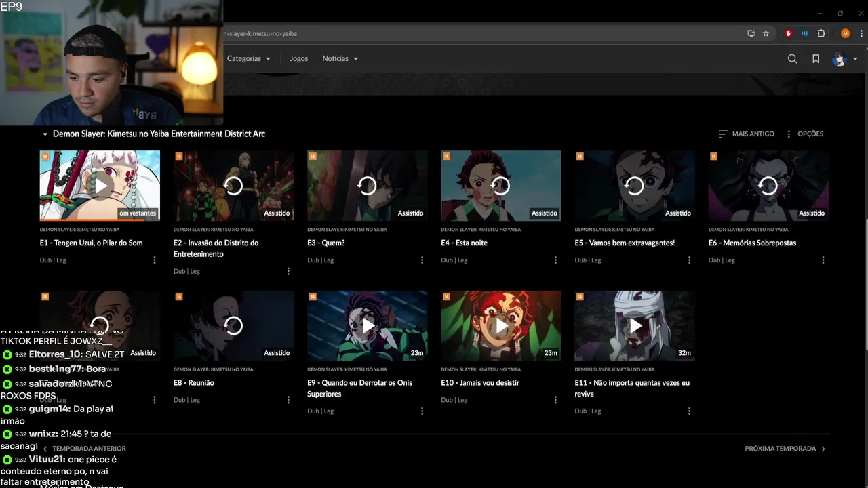The height and width of the screenshot is (488, 868).
Task: Open the Chrome profile M avatar
Action: (845, 33)
